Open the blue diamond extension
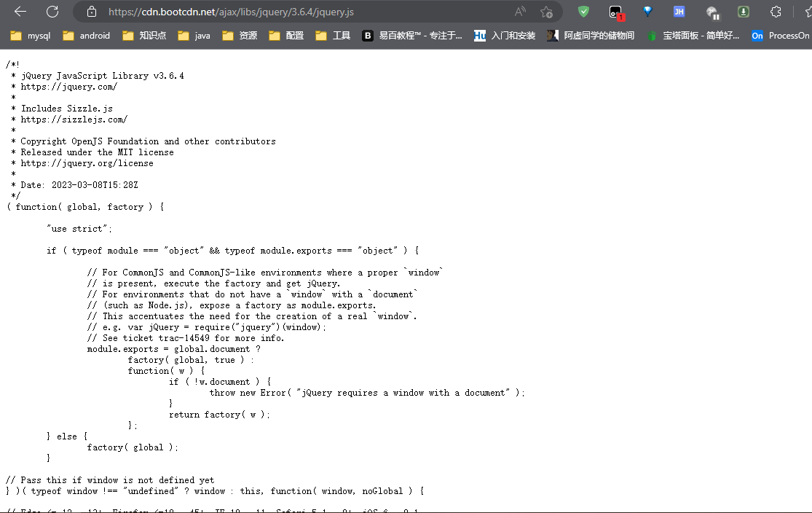Image resolution: width=812 pixels, height=513 pixels. point(647,12)
